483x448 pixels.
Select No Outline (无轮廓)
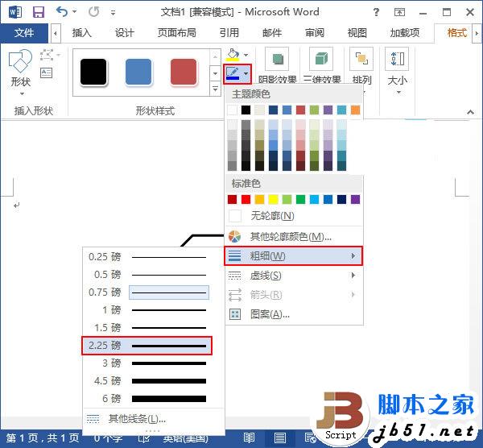coord(294,216)
